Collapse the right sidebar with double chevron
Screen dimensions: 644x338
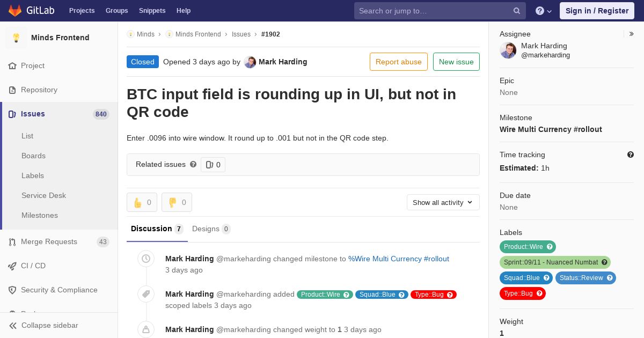(x=632, y=34)
